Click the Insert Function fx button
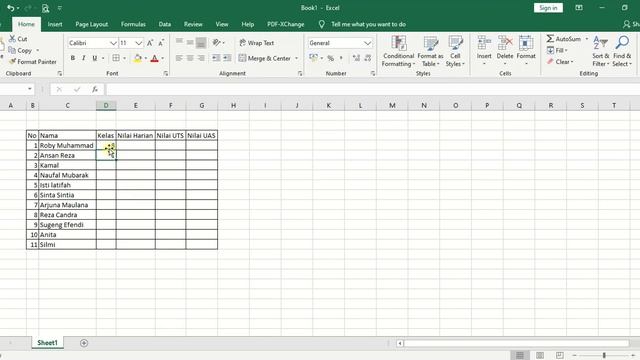This screenshot has height=360, width=640. tap(95, 89)
